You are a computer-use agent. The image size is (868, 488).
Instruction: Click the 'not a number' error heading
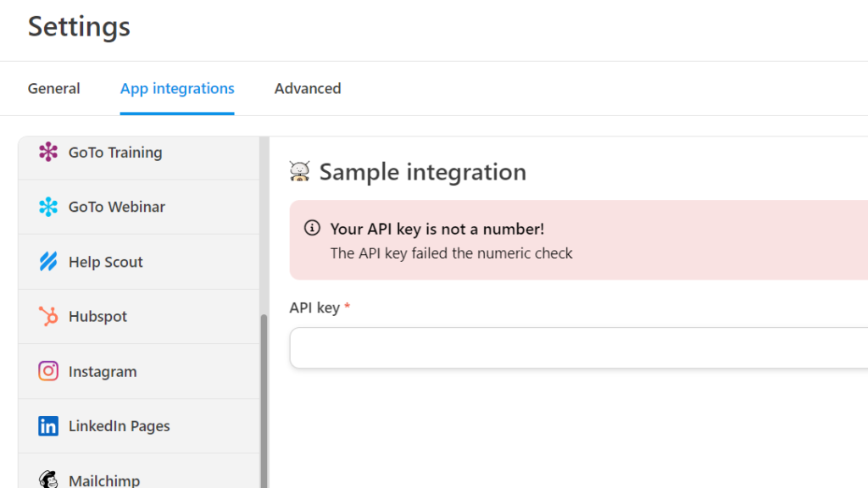click(x=437, y=229)
